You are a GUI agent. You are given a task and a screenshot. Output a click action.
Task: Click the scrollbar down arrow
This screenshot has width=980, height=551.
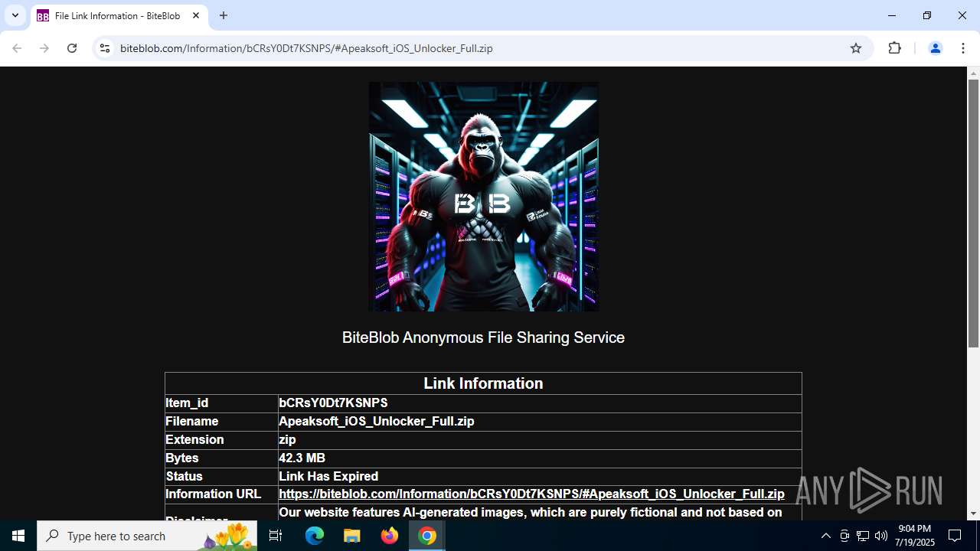pyautogui.click(x=973, y=514)
